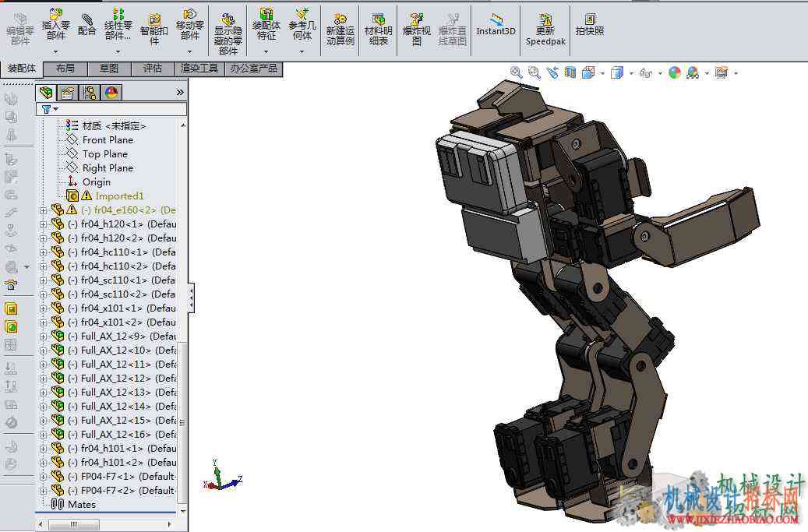The width and height of the screenshot is (808, 532).
Task: Click the Edit Appearance color ball
Action: [x=675, y=72]
